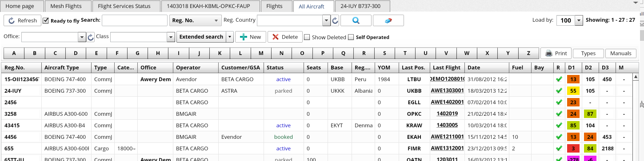
Task: Click the Delete button with red X
Action: 285,37
